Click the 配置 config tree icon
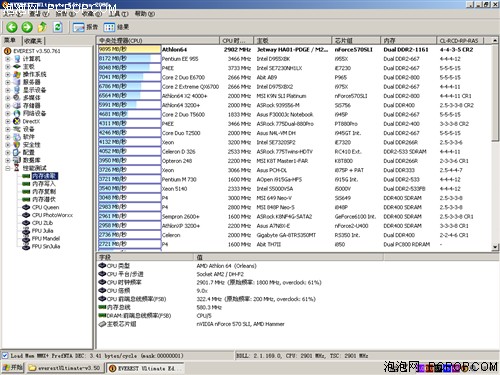The width and height of the screenshot is (500, 375). tap(17, 153)
